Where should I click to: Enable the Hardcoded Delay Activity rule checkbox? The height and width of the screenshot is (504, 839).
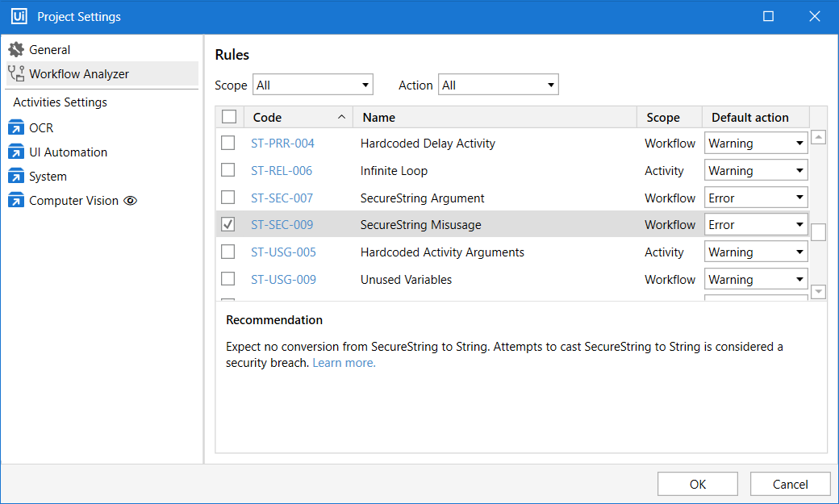(x=228, y=144)
